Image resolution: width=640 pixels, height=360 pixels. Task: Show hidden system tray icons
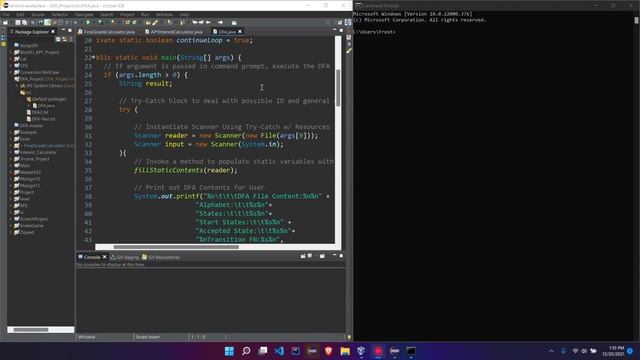[x=551, y=351]
